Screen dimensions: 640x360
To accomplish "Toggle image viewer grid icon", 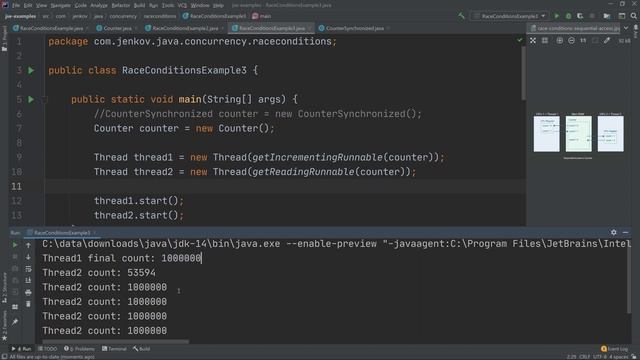I will [x=545, y=40].
